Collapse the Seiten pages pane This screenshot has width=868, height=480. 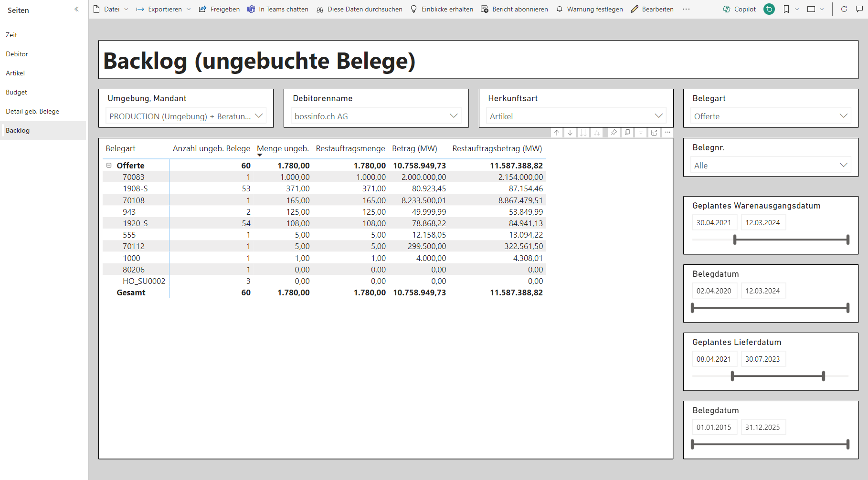(x=76, y=10)
